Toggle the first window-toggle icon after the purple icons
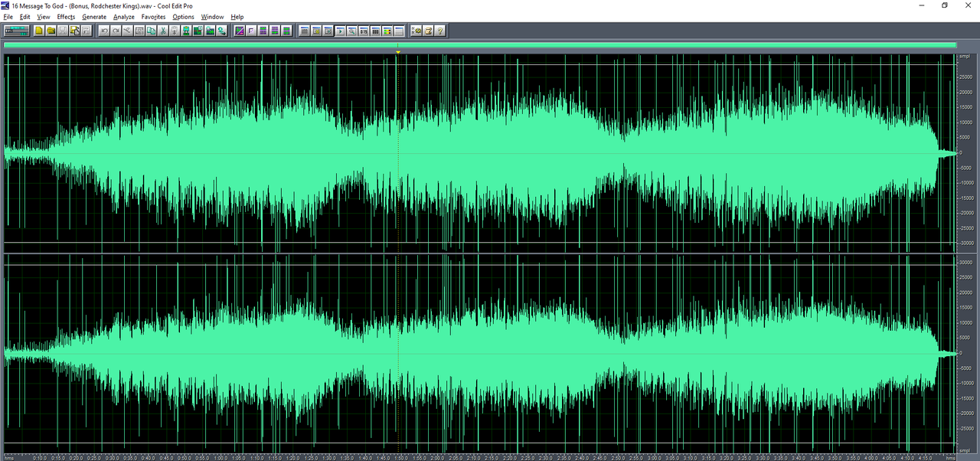 304,31
